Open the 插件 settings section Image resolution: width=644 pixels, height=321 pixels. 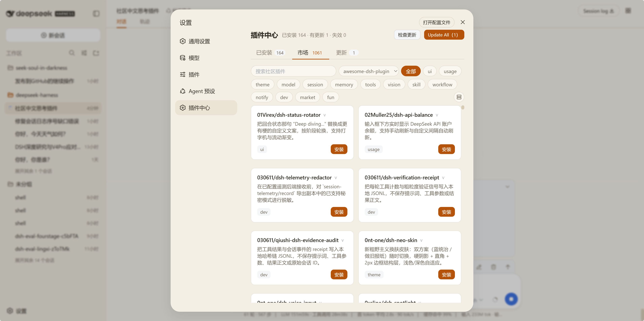[206, 74]
